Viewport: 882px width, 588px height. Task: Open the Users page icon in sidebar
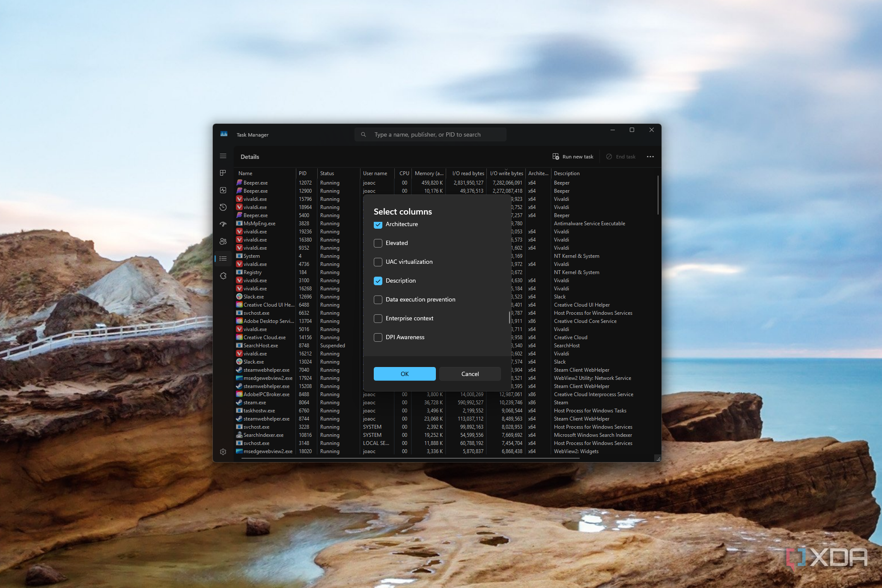click(223, 241)
